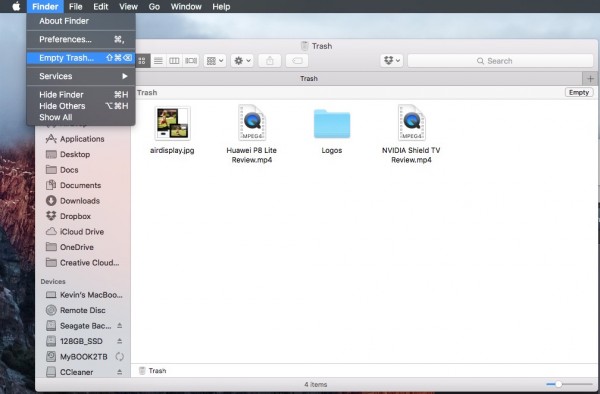This screenshot has width=600, height=394.
Task: Choose Hide Others menu item
Action: click(x=81, y=106)
